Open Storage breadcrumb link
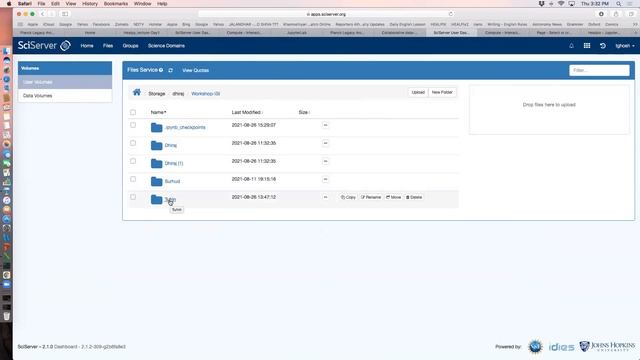 pyautogui.click(x=157, y=93)
